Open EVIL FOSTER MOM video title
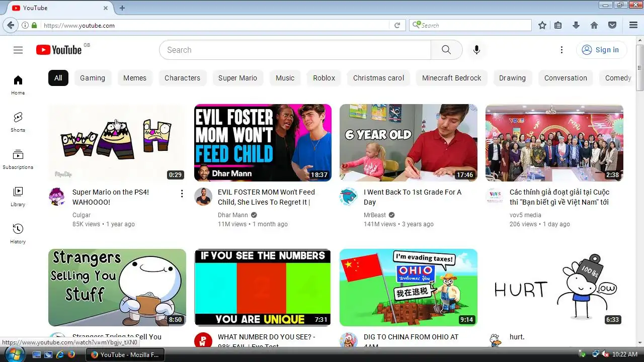The width and height of the screenshot is (644, 362). [x=266, y=197]
